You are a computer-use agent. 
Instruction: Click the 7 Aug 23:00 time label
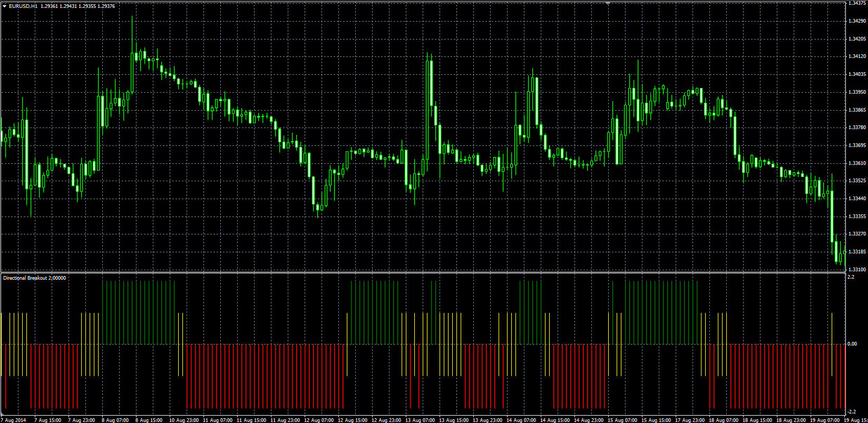(x=82, y=420)
